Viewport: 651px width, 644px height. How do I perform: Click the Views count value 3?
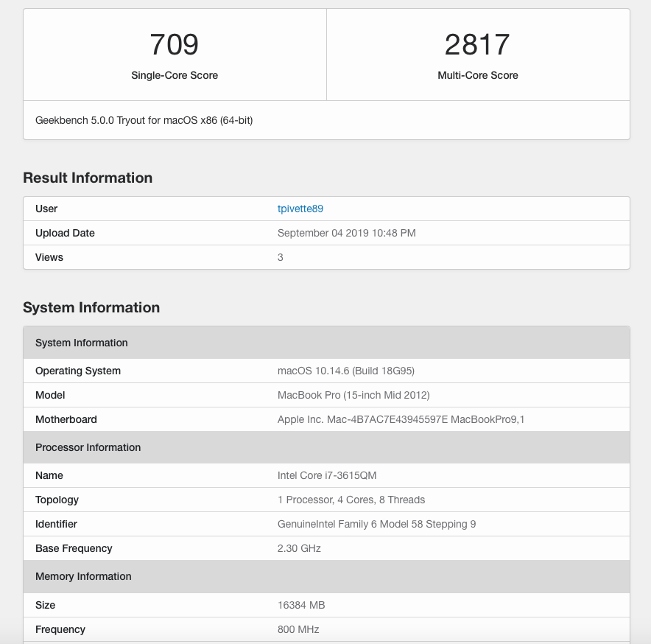coord(281,258)
